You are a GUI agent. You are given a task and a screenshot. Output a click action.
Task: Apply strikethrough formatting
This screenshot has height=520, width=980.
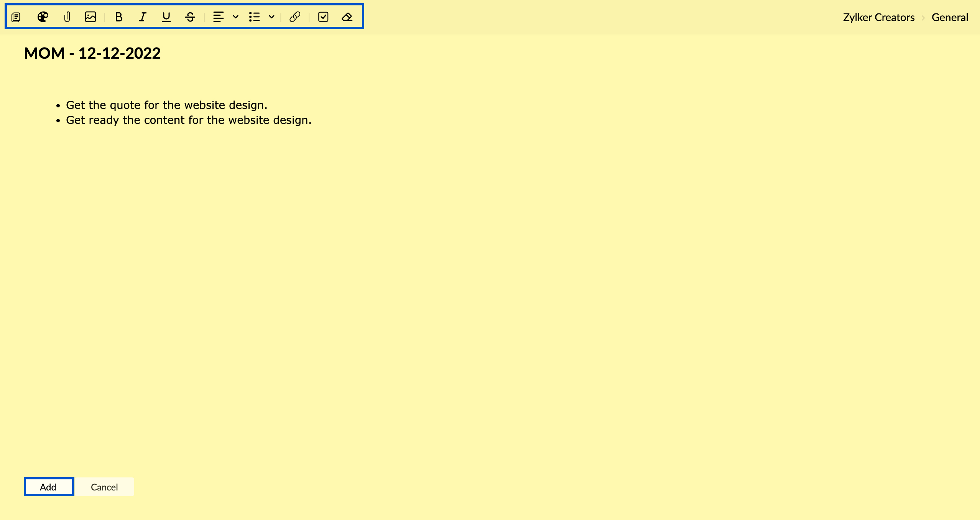pyautogui.click(x=190, y=17)
